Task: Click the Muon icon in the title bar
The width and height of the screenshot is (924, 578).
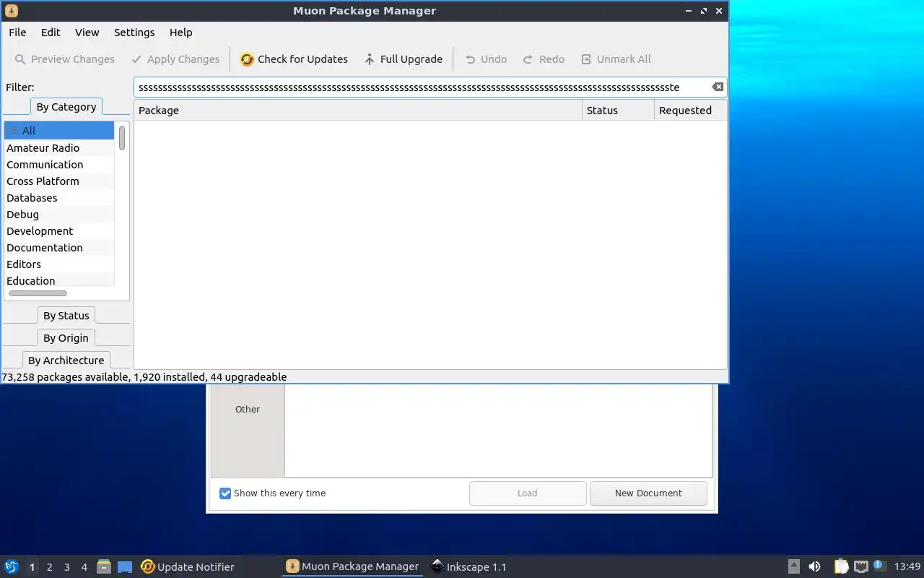Action: click(x=11, y=11)
